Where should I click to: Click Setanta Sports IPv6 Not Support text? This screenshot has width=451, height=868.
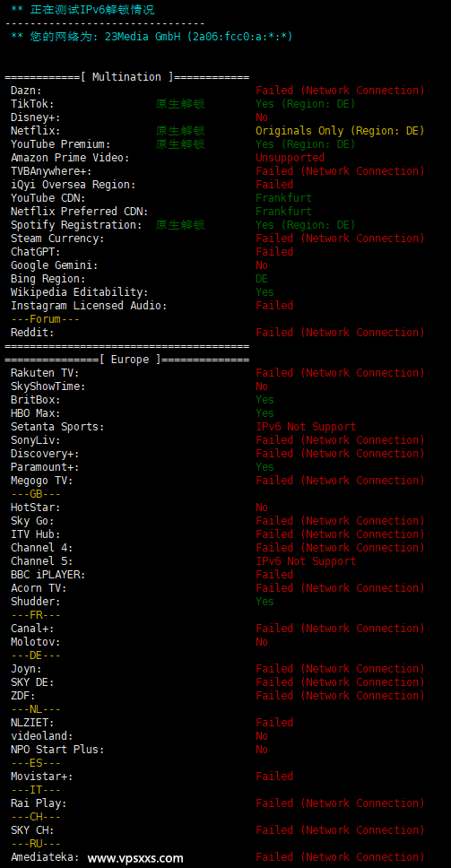(x=306, y=427)
